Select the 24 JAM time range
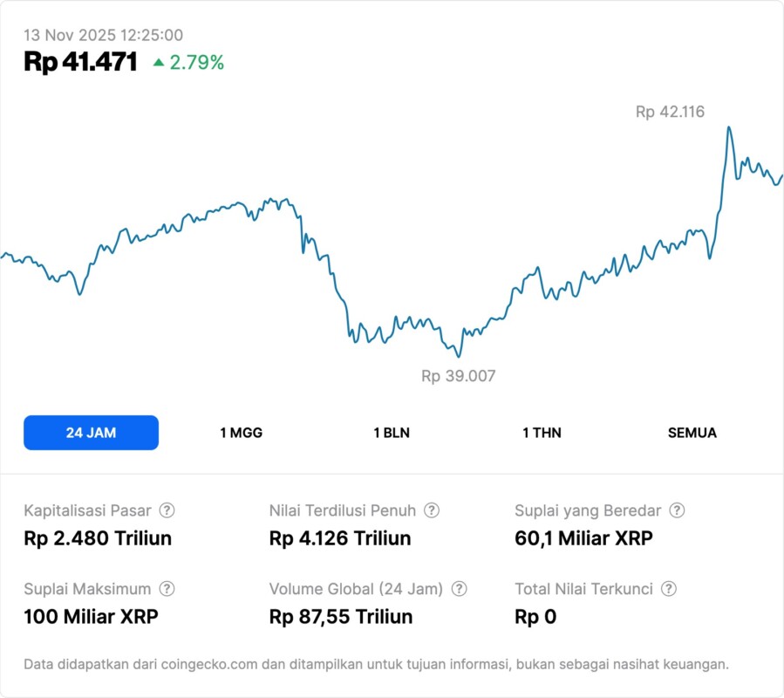 click(91, 433)
